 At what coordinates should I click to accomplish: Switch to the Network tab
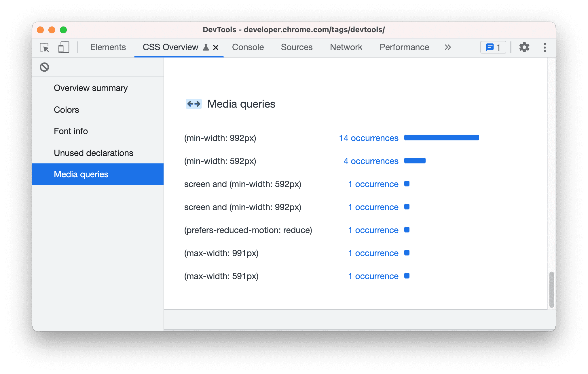pyautogui.click(x=346, y=47)
